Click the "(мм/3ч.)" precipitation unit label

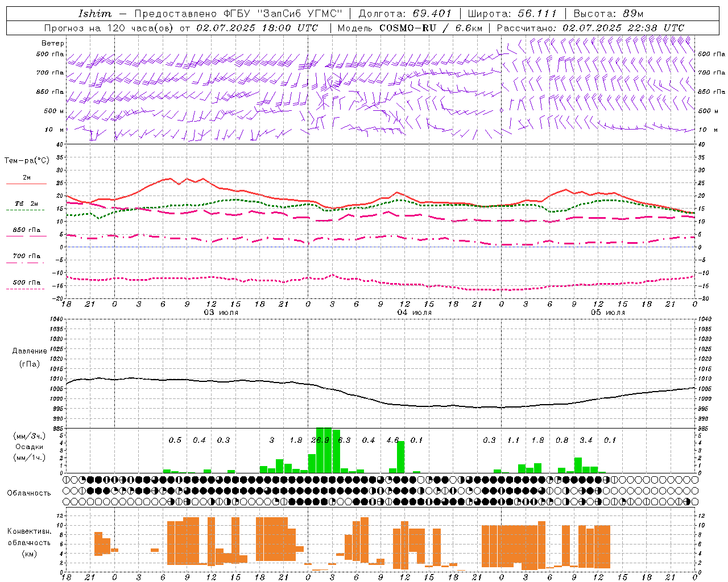[x=30, y=436]
